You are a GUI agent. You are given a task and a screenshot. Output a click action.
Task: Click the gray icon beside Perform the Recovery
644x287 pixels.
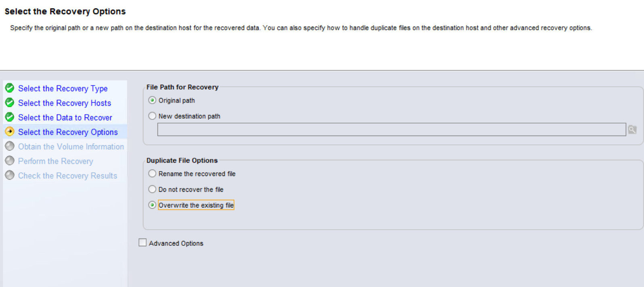coord(10,161)
